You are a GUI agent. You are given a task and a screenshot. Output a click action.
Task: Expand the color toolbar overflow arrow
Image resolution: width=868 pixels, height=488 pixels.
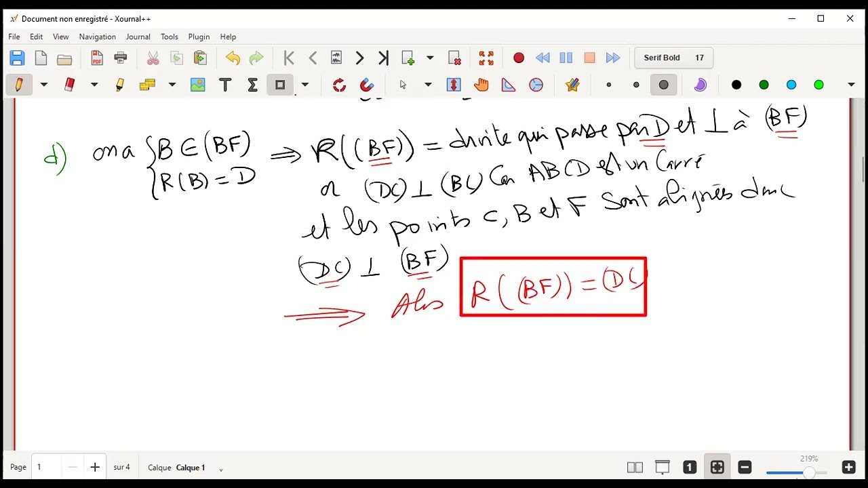pos(851,85)
